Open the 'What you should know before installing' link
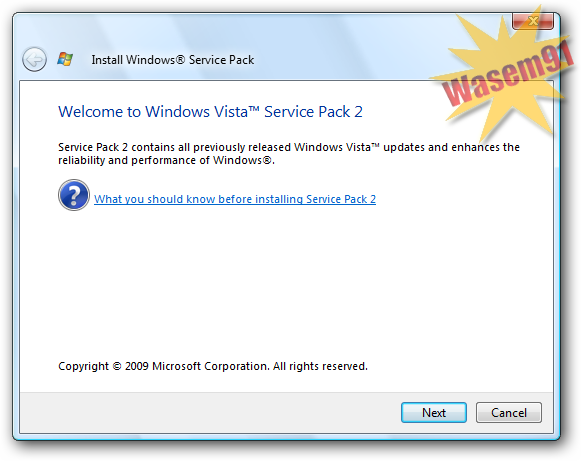This screenshot has height=461, width=581. 235,199
